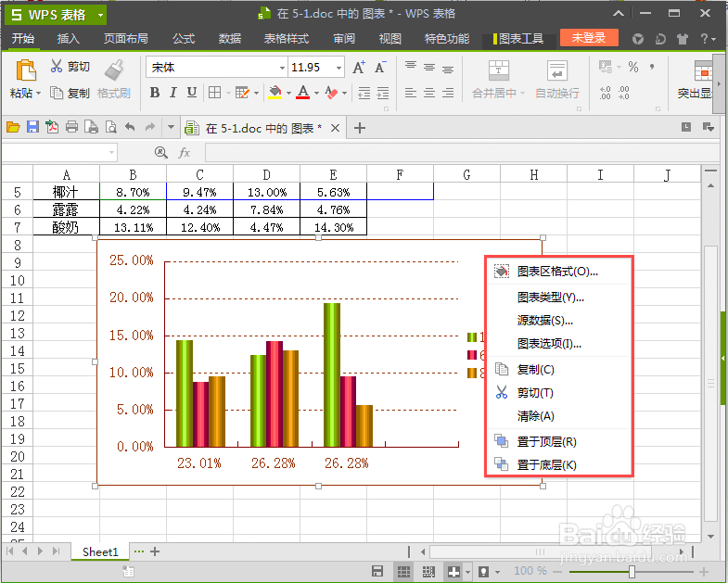Open WPS 表格 application menu dropdown
The height and width of the screenshot is (583, 728).
(x=100, y=16)
